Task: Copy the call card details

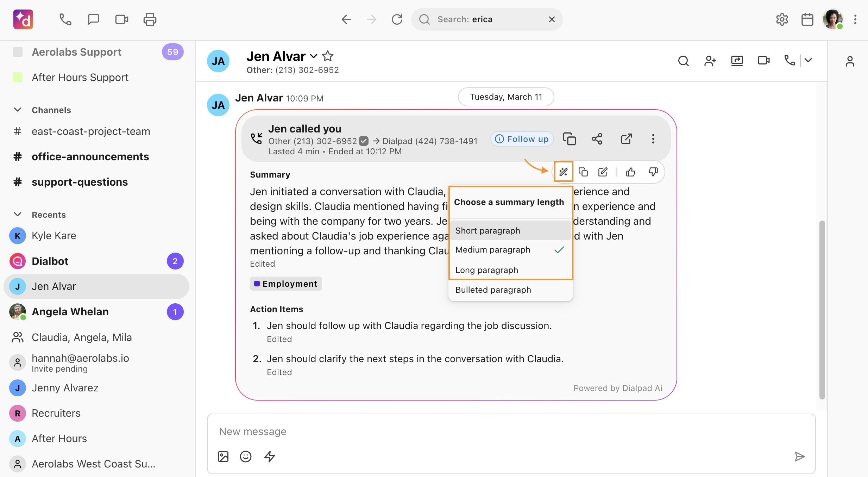Action: coord(569,139)
